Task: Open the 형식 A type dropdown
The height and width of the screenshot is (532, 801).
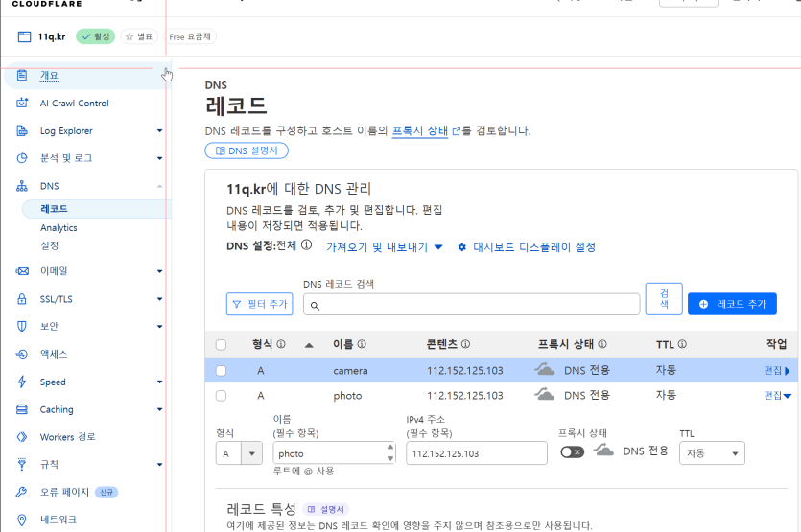Action: point(239,453)
